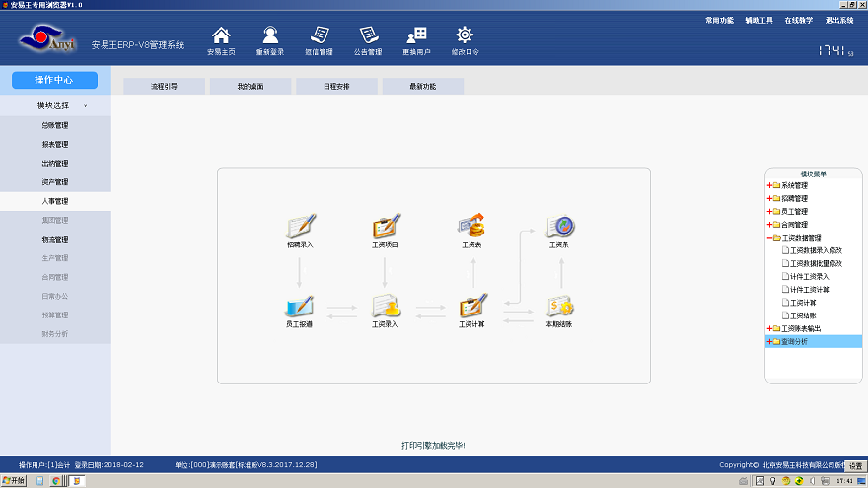Expand 员工管理 folder in module tree
Screen dimensions: 868x488
[769, 211]
